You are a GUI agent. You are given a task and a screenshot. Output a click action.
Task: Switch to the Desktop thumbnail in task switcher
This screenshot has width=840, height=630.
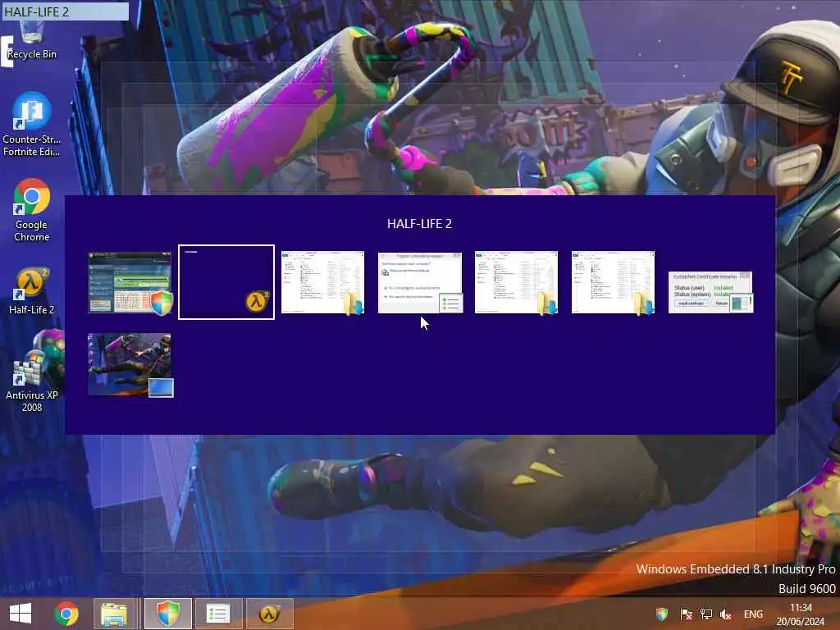click(x=130, y=365)
